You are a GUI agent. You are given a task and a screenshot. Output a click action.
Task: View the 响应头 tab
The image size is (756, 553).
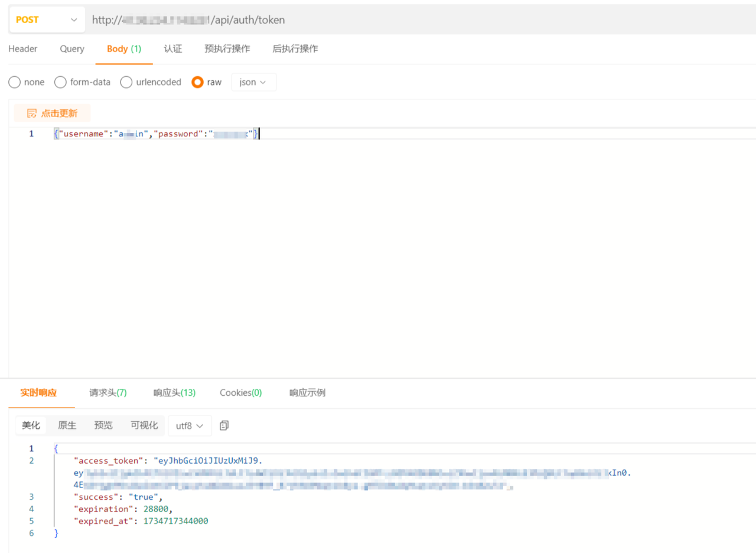pyautogui.click(x=174, y=393)
